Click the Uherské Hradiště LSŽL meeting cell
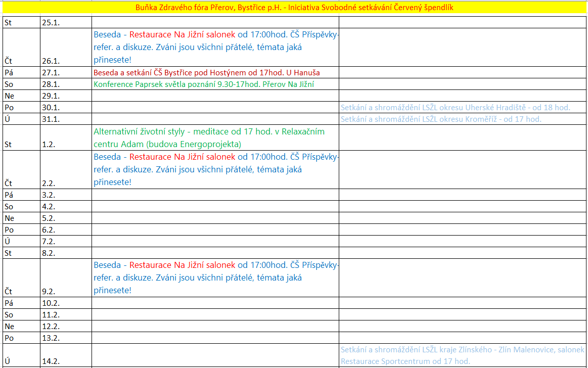The width and height of the screenshot is (588, 368). tap(455, 108)
